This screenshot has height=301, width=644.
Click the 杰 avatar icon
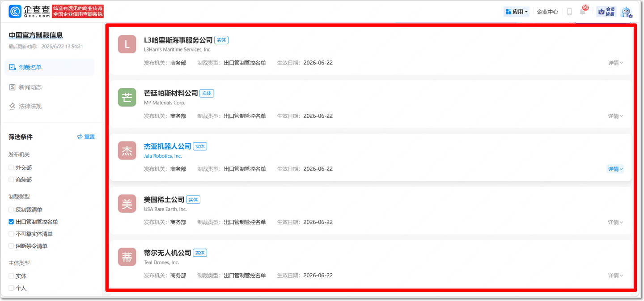pos(127,151)
